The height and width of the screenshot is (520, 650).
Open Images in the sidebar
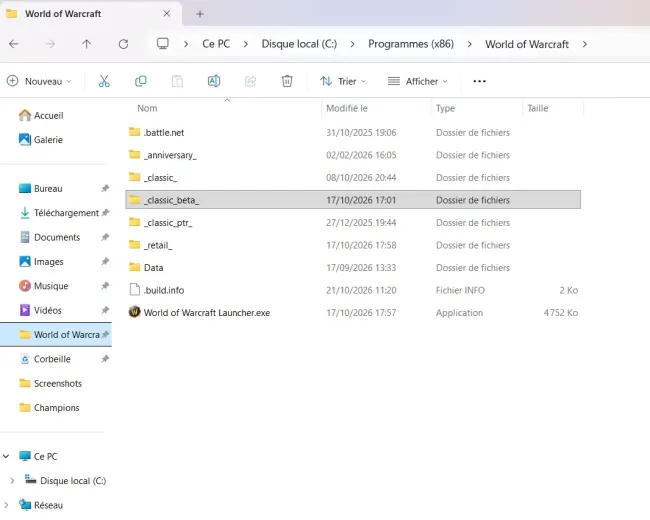click(41, 262)
